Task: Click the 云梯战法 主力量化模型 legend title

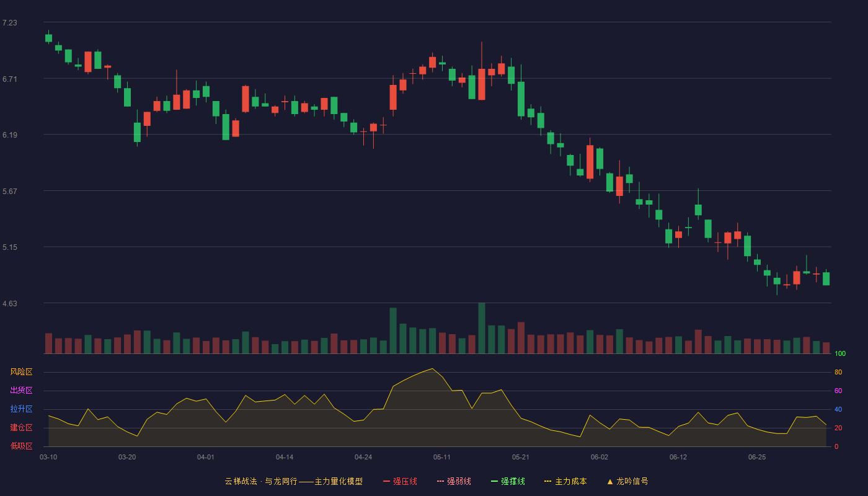Action: click(293, 481)
